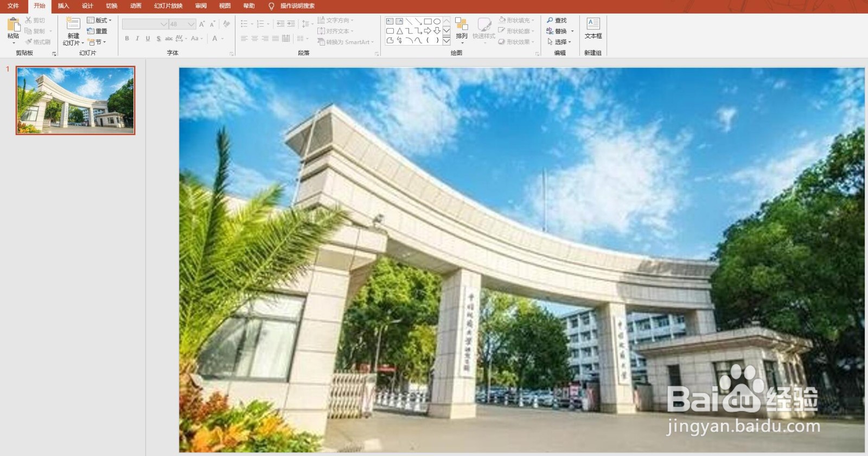Switch to the View (视图) tab
Viewport: 868px width, 456px height.
[225, 6]
